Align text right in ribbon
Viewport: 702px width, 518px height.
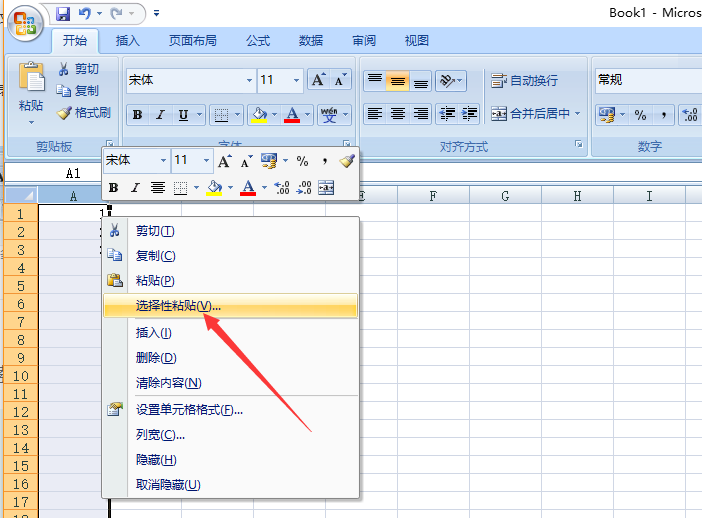(x=420, y=114)
